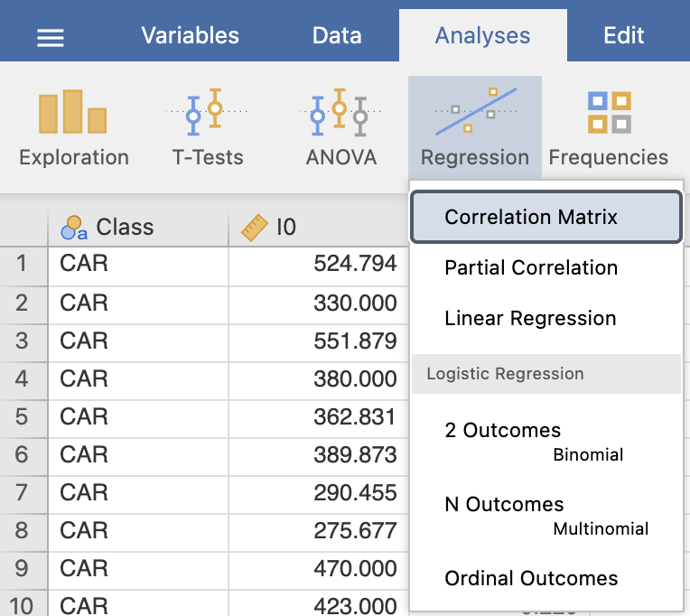This screenshot has height=616, width=690.
Task: Select row 5 header in the spreadsheet
Action: [x=23, y=417]
